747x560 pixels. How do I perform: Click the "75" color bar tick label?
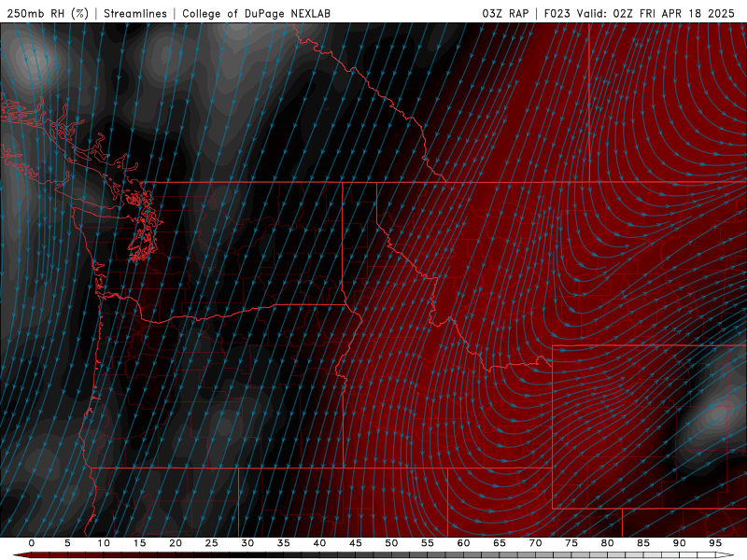(x=571, y=543)
